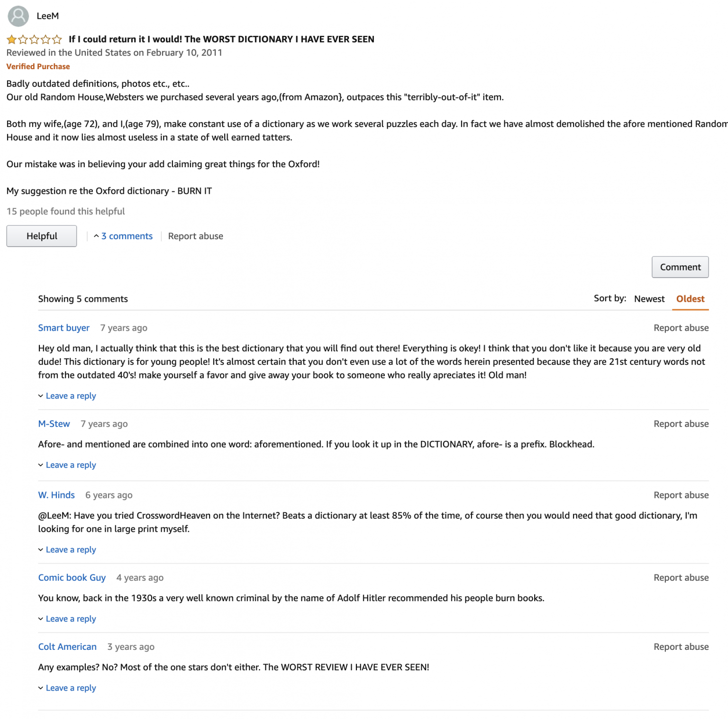Click the fourth star of the review rating
Image resolution: width=728 pixels, height=719 pixels.
click(45, 39)
